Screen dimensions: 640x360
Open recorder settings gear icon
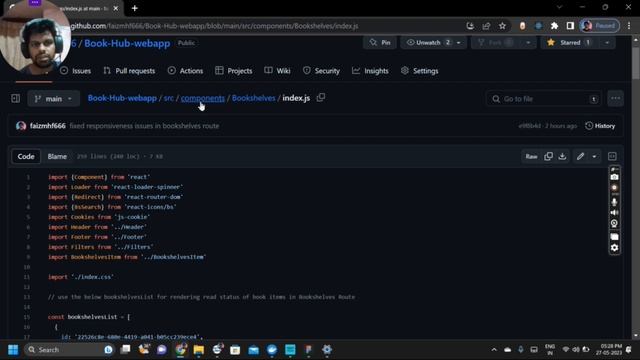614,247
